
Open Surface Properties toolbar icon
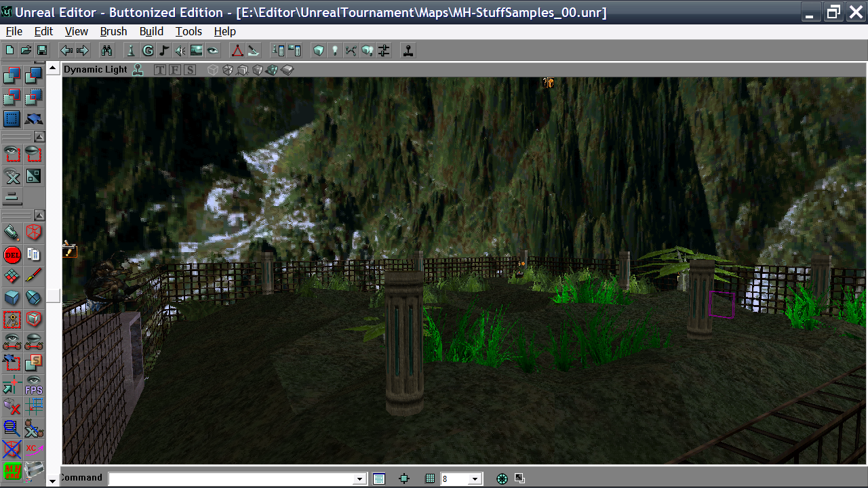coord(294,50)
